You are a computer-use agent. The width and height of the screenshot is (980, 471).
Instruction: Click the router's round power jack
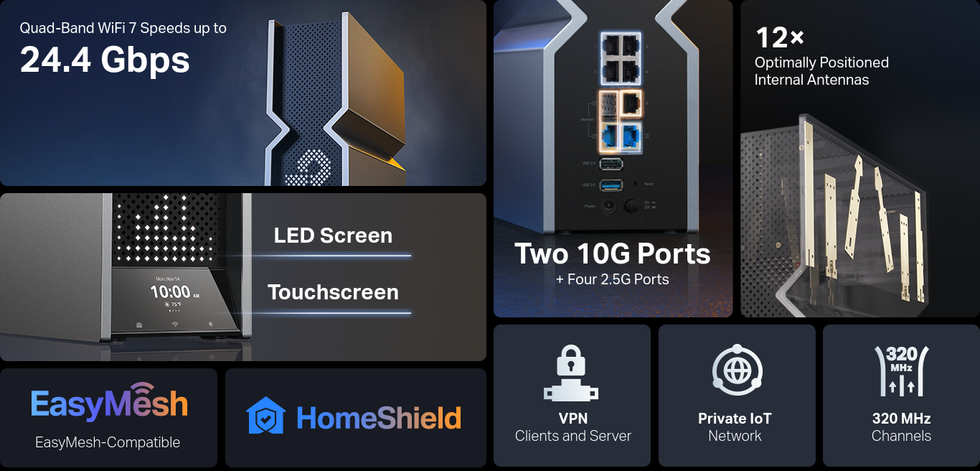(609, 206)
